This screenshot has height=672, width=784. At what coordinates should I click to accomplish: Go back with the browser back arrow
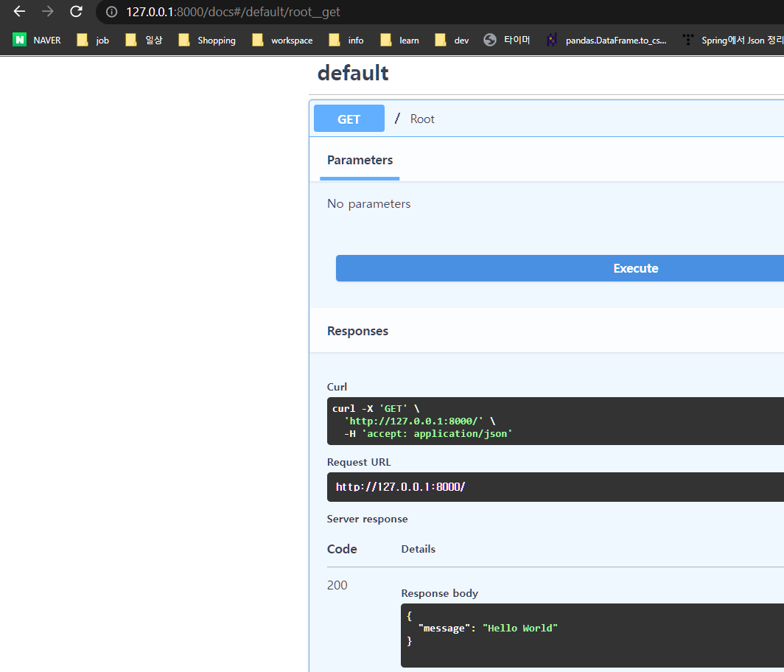[19, 12]
